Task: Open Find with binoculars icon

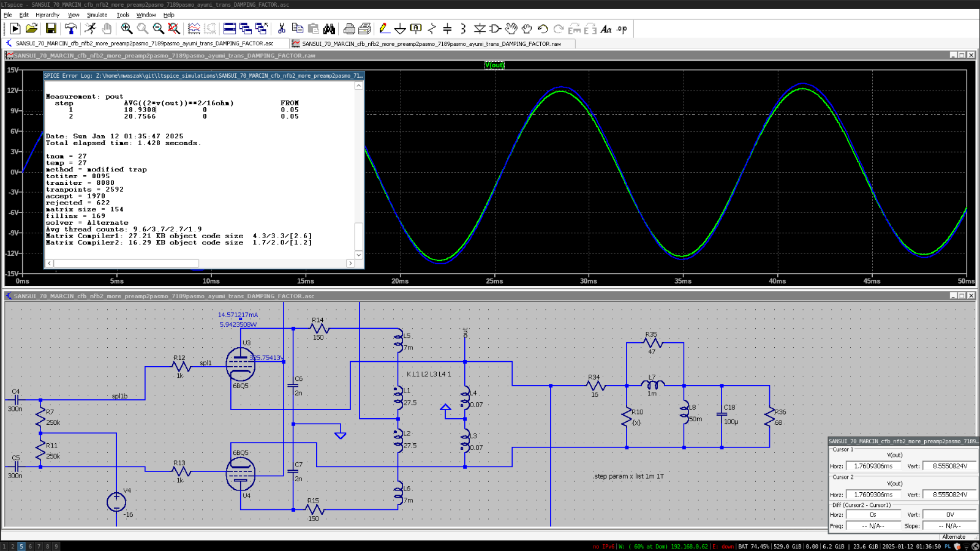Action: click(330, 28)
